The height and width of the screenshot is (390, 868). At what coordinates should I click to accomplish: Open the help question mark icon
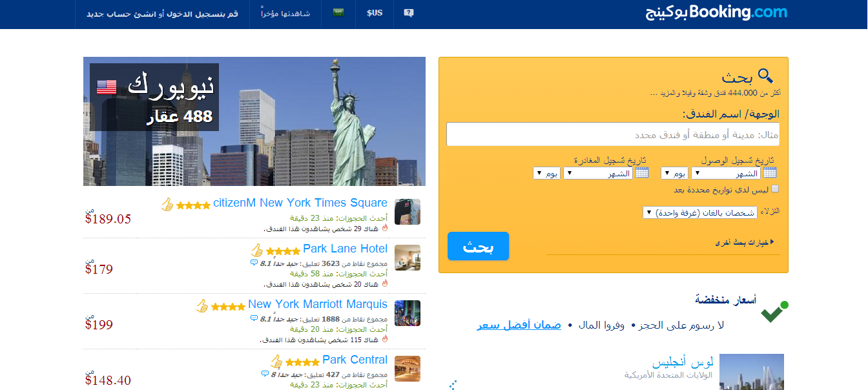(x=408, y=13)
